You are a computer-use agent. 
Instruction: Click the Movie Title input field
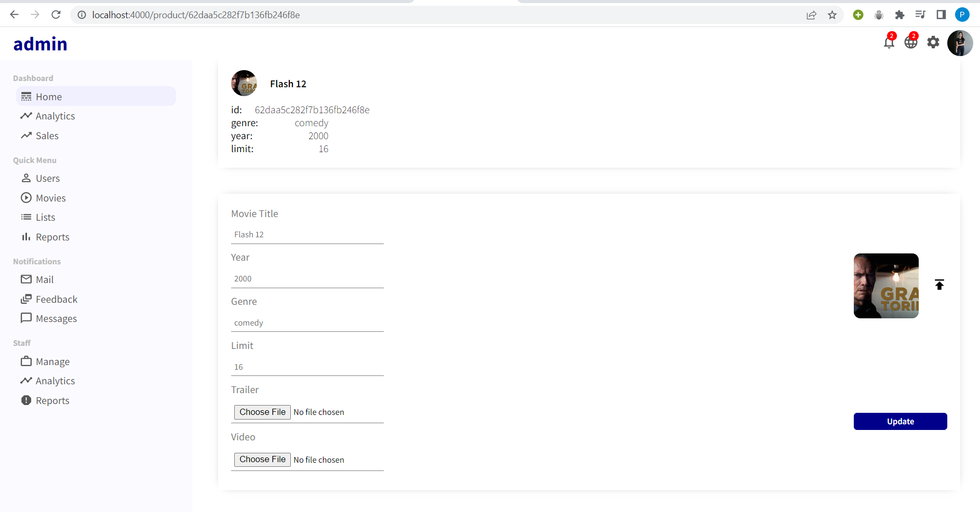pyautogui.click(x=307, y=234)
